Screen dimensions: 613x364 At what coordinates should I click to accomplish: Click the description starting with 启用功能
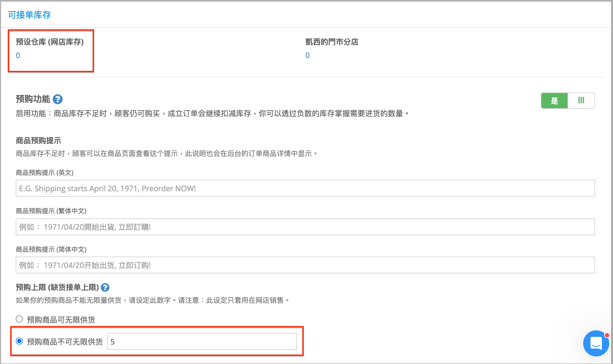(x=212, y=113)
